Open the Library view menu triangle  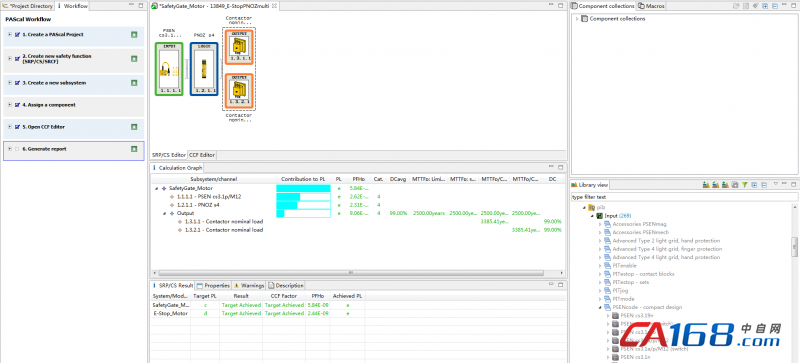(x=776, y=184)
